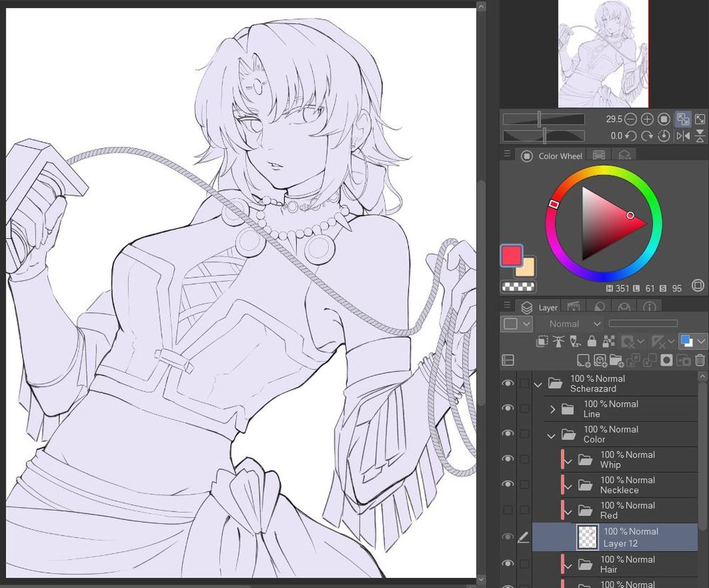The width and height of the screenshot is (709, 588).
Task: Collapse the Scherazard folder
Action: point(537,385)
